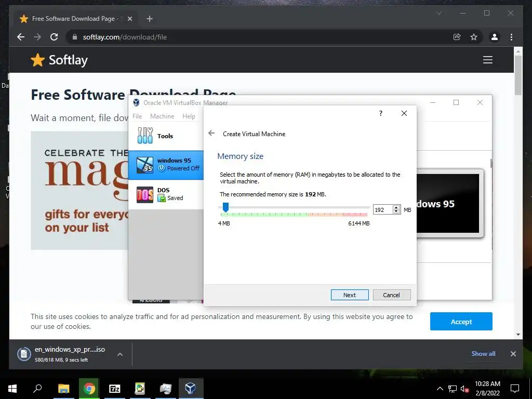Open File Explorer from the taskbar
532x399 pixels.
pyautogui.click(x=63, y=388)
